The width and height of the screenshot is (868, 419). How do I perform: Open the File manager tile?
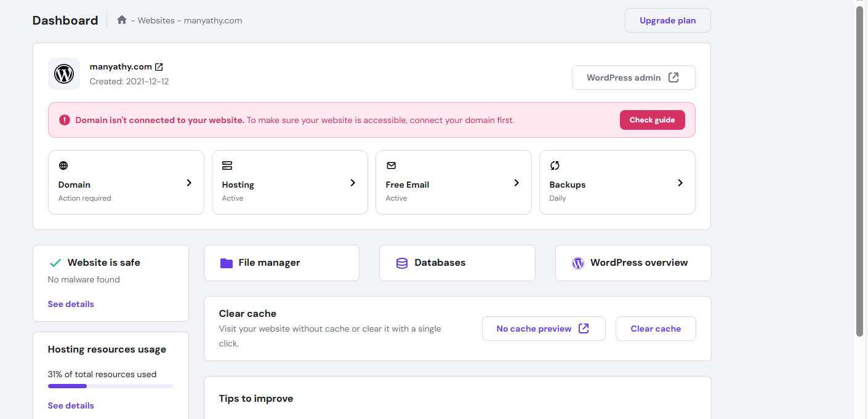coord(281,263)
